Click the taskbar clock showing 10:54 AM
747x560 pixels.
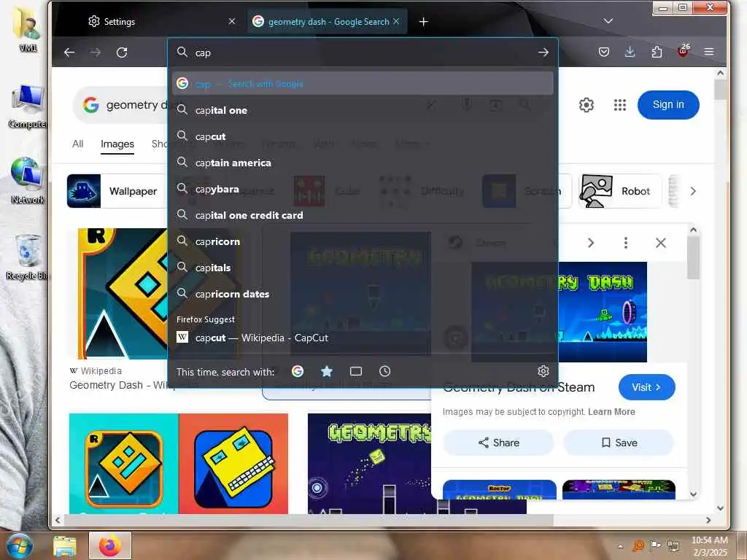[710, 546]
